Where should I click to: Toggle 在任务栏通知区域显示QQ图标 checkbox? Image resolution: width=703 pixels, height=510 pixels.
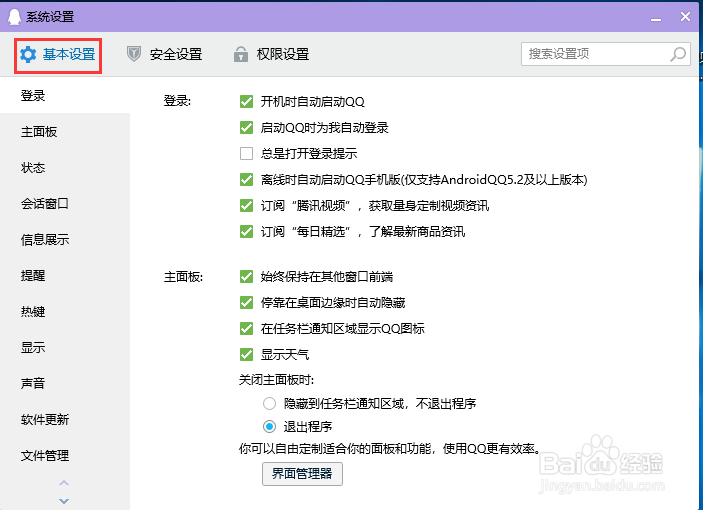[246, 328]
